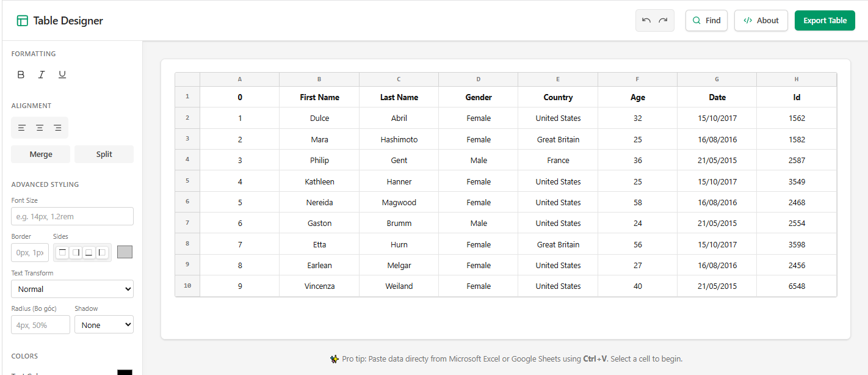868x375 pixels.
Task: Select the cell containing "Brumm"
Action: pos(399,224)
